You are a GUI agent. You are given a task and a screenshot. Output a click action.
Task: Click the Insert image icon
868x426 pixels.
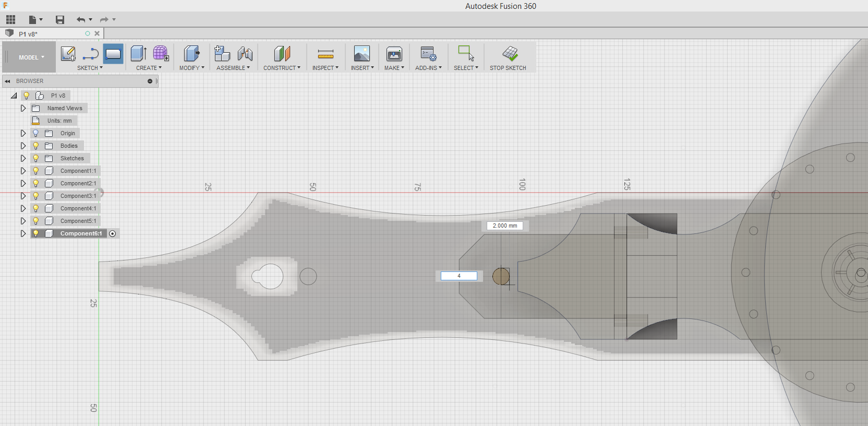(x=362, y=53)
